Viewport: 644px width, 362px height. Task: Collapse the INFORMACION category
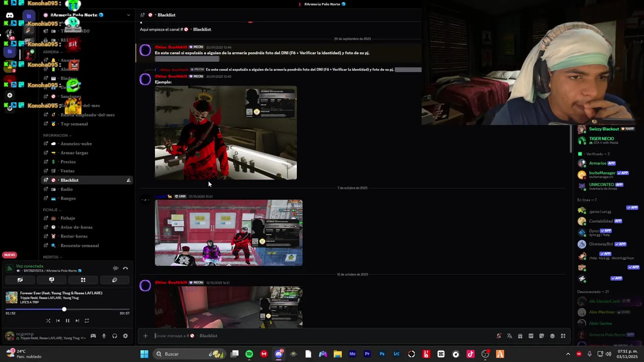coord(56,135)
